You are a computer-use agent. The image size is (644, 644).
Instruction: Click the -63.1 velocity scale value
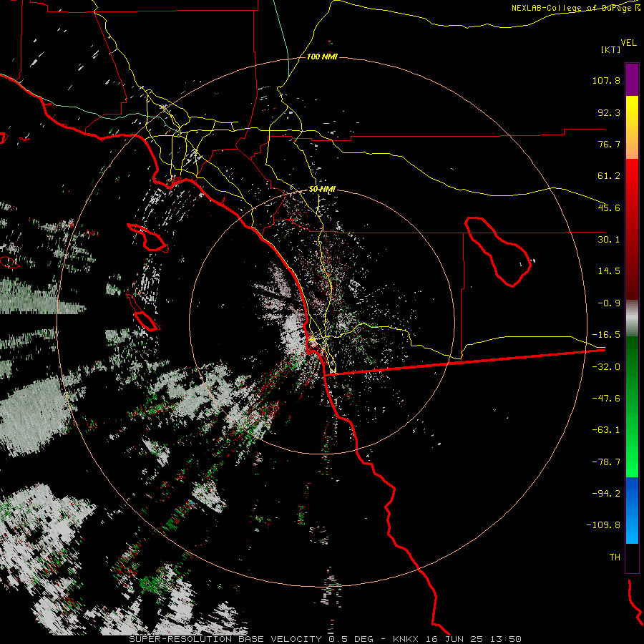click(x=606, y=430)
